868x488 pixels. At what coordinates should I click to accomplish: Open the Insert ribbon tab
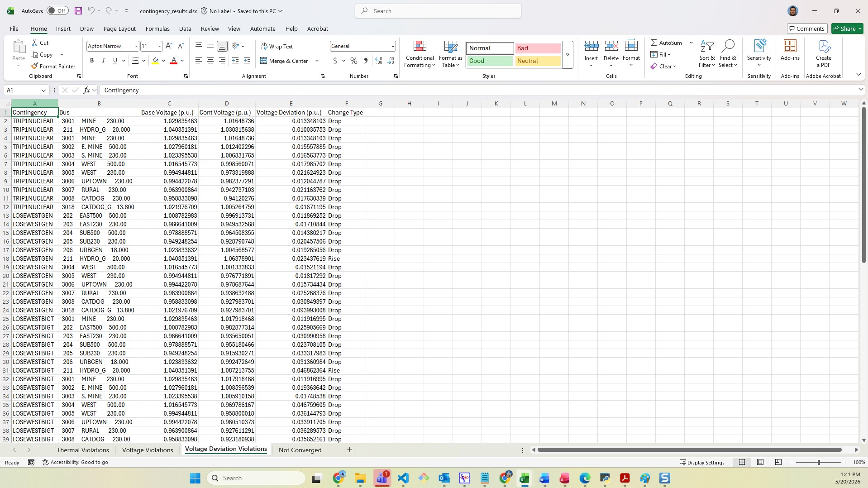click(x=63, y=29)
